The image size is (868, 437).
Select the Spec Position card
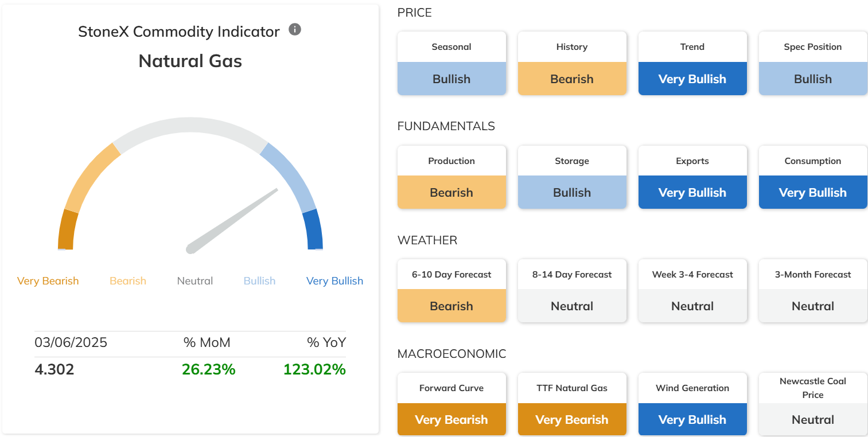point(813,63)
